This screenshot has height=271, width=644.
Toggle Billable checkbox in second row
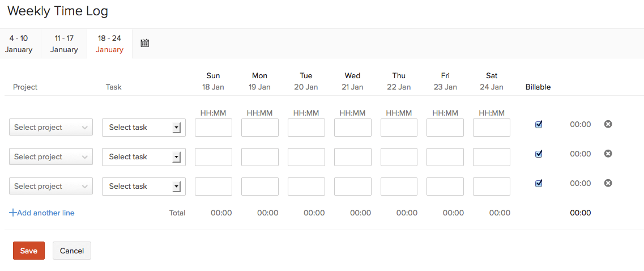coord(539,154)
